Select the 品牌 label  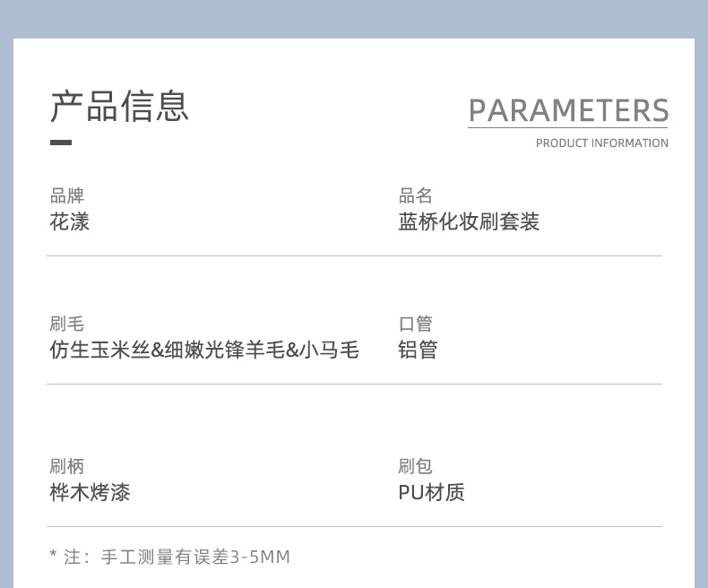point(67,196)
